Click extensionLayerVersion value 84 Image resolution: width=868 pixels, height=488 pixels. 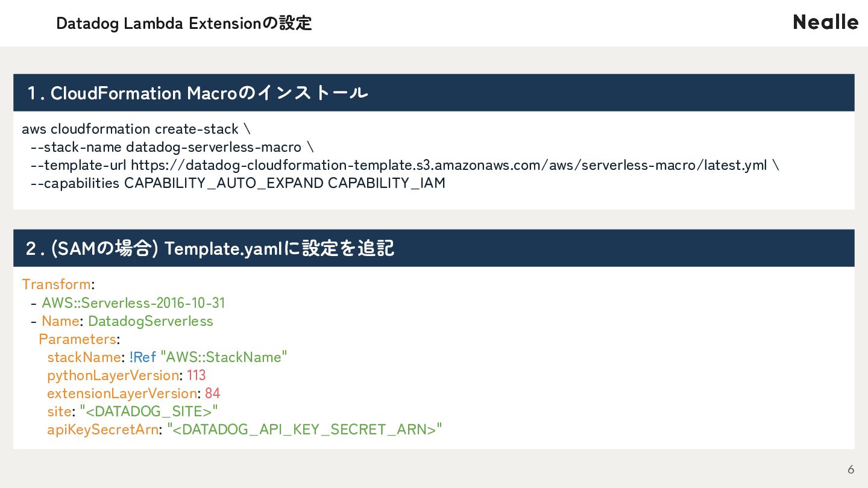click(x=212, y=393)
